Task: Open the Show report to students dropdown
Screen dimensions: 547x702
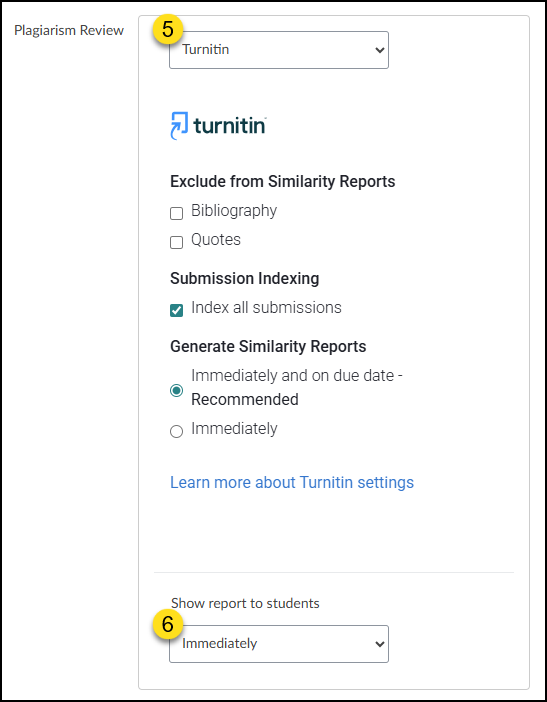Action: click(x=278, y=644)
